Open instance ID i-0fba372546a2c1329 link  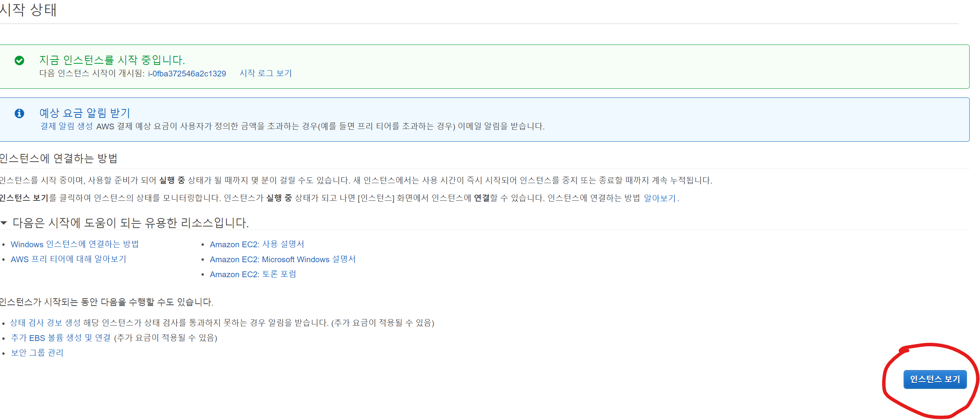pos(187,74)
